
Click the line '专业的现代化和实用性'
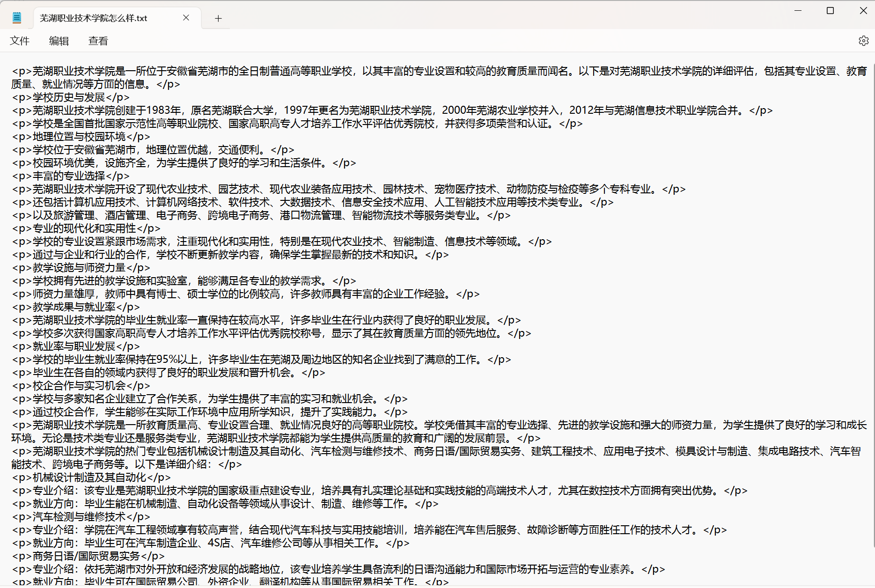pyautogui.click(x=86, y=228)
